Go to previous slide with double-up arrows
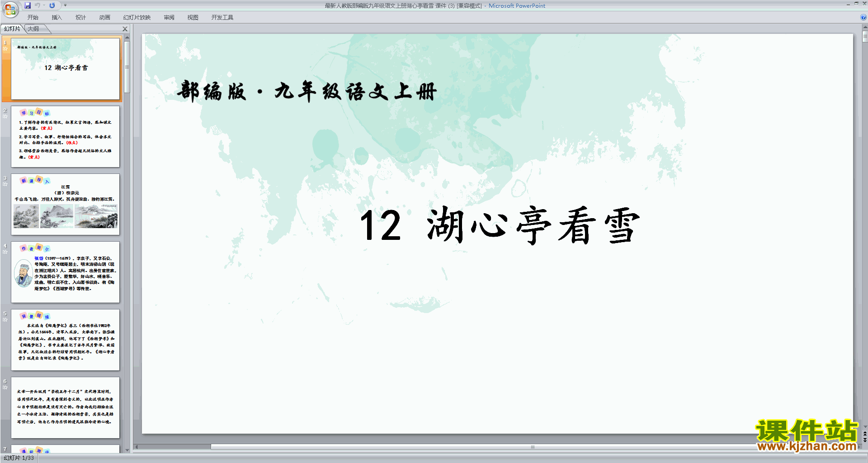This screenshot has height=463, width=868. click(x=865, y=434)
